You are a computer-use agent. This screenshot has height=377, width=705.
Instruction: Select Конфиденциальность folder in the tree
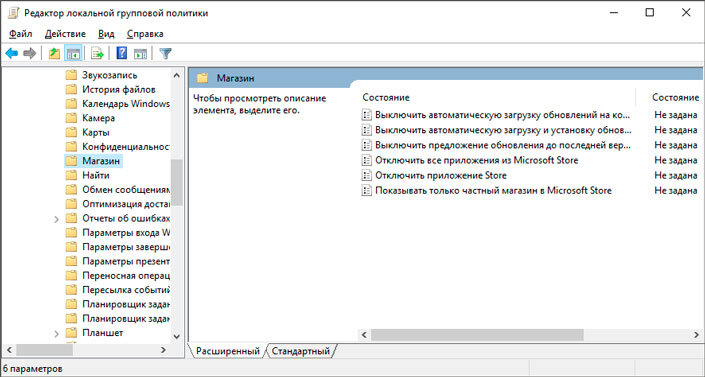tap(126, 147)
